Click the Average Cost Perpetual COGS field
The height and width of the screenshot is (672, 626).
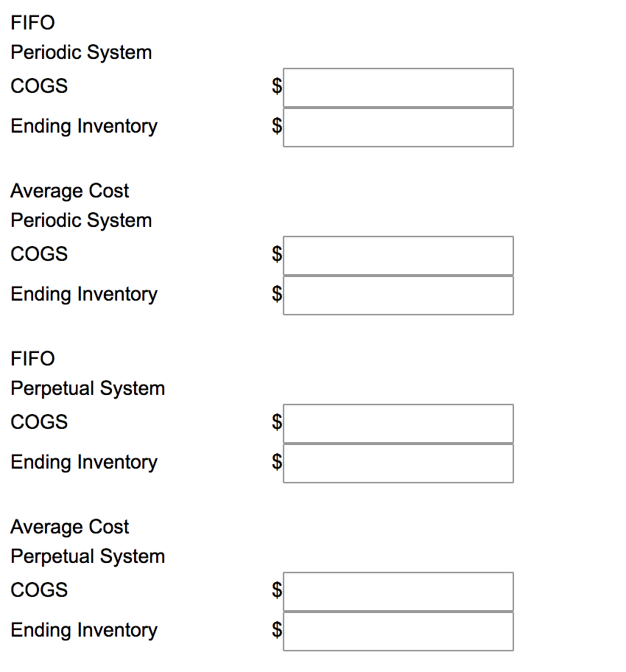398,592
